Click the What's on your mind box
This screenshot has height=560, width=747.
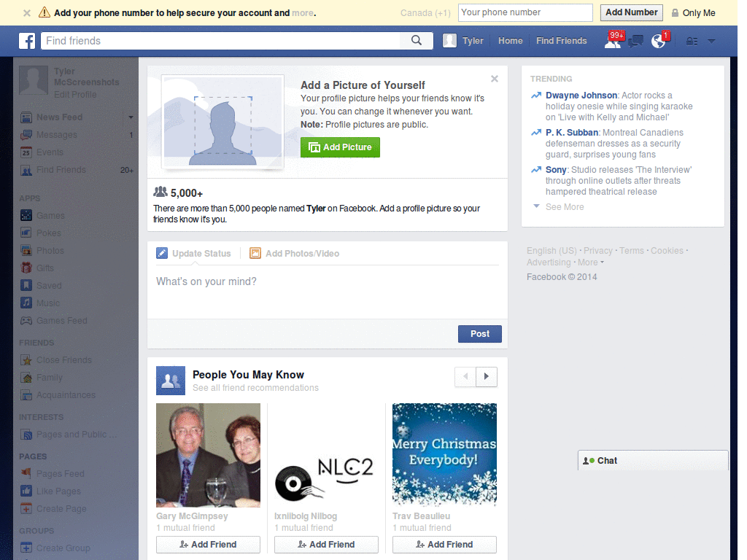coord(328,292)
